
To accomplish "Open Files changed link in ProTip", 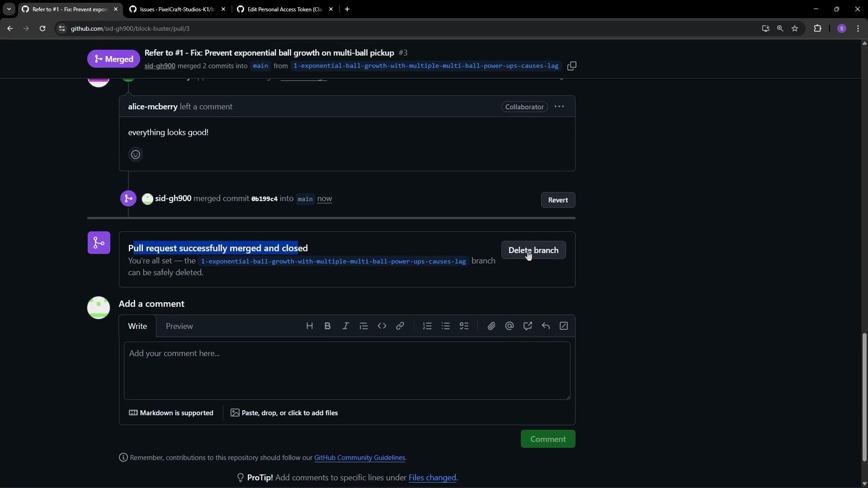I will click(x=432, y=478).
